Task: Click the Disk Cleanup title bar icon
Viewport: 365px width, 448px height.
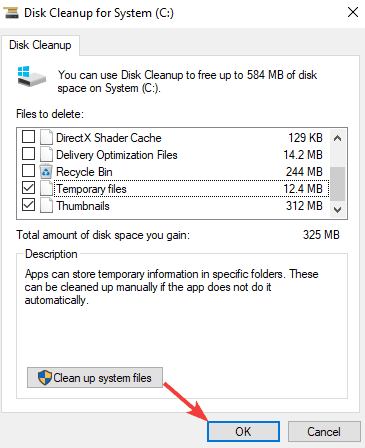Action: 11,13
